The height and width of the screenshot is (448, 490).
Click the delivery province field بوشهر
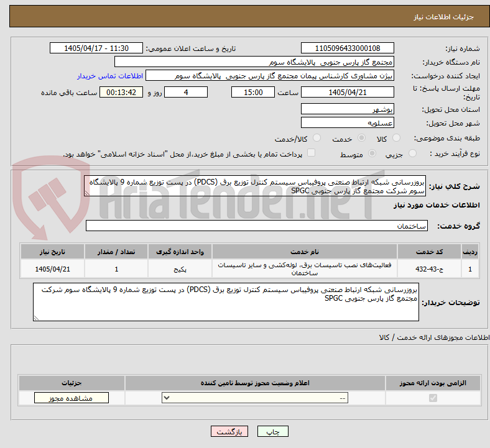[347, 109]
